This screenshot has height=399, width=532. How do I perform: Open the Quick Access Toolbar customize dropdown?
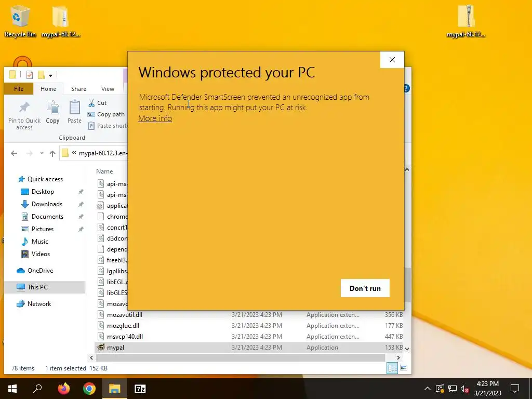tap(50, 75)
